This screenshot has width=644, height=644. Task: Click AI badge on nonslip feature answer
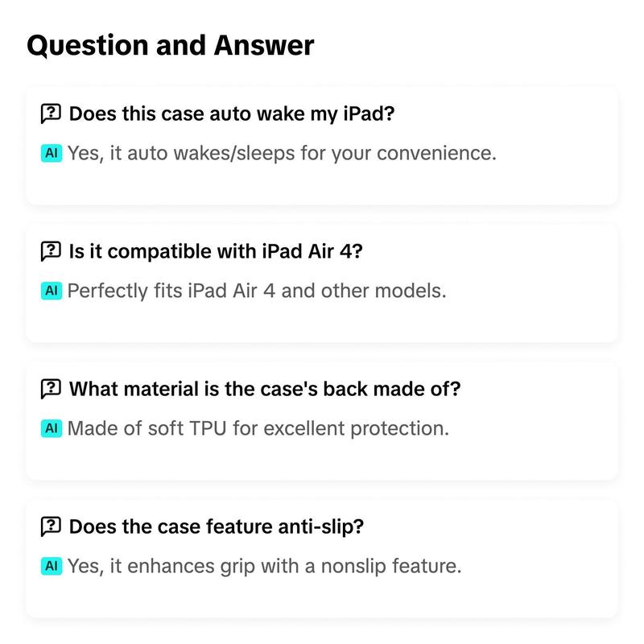[51, 567]
